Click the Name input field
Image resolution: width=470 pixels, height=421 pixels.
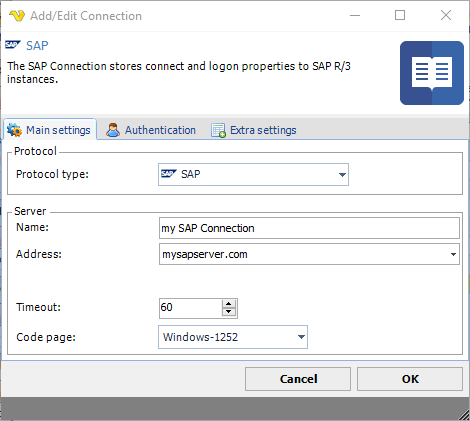point(309,228)
